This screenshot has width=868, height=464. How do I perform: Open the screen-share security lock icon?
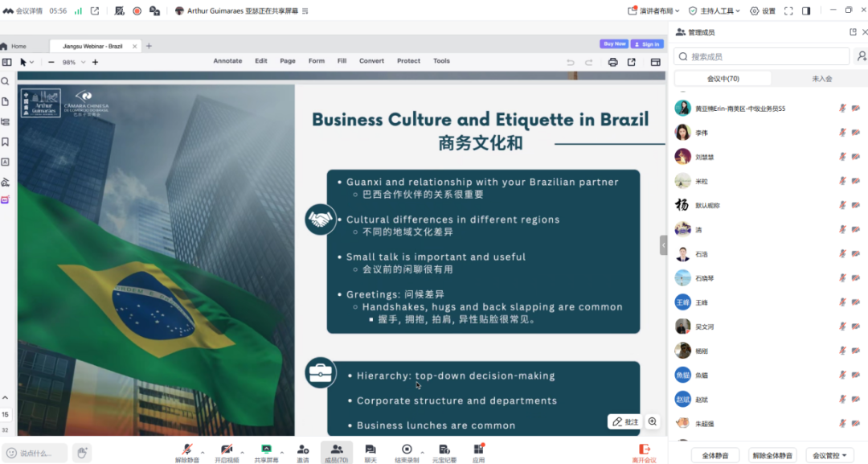(154, 10)
